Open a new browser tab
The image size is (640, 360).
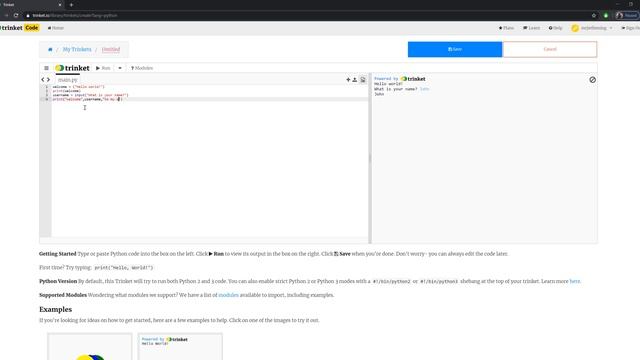(x=71, y=5)
